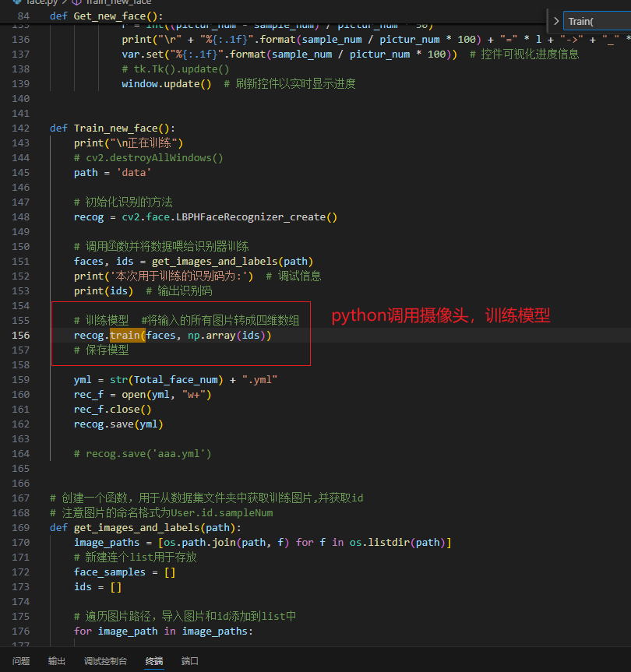631x672 pixels.
Task: Click the "w+" string on line 160
Action: pyautogui.click(x=194, y=395)
